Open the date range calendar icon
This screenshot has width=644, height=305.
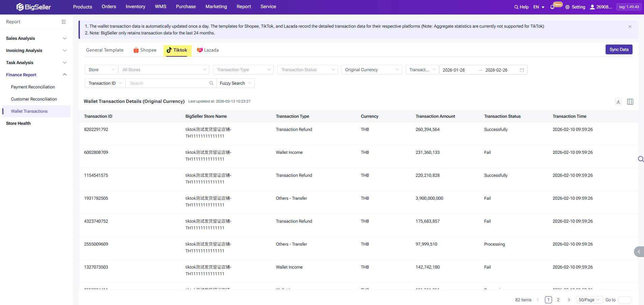522,70
